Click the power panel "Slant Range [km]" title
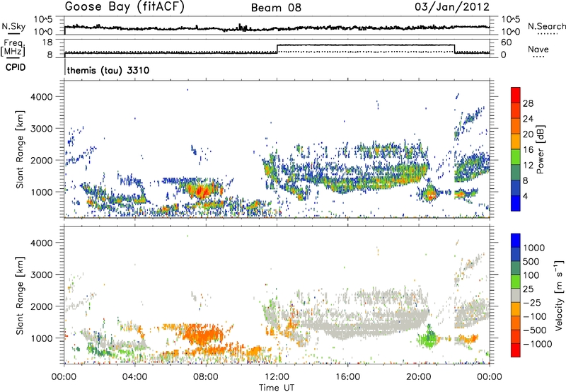 coord(21,149)
